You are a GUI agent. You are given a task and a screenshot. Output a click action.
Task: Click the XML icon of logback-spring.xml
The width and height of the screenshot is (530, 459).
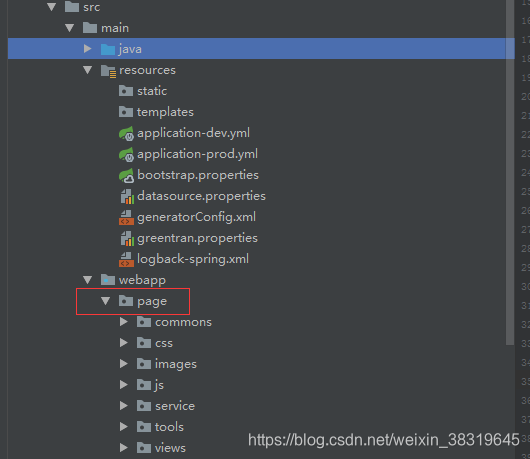click(126, 259)
